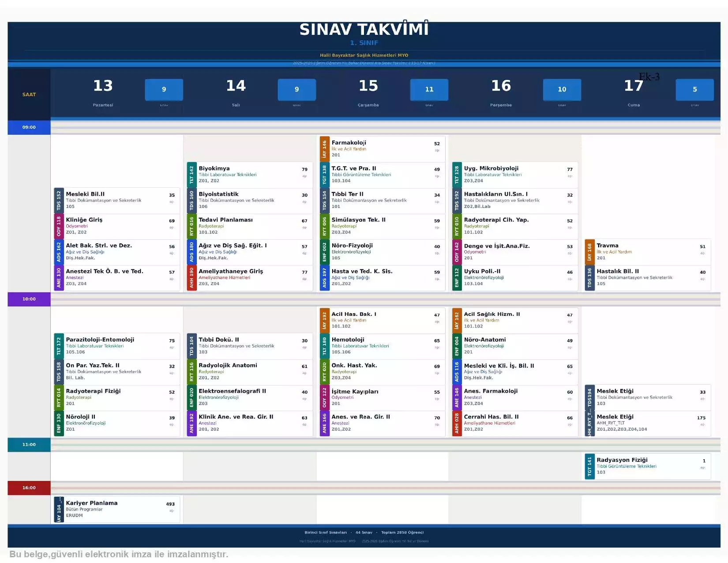Screen dimensions: 728x563
Task: Click the İAY 168 tag beside Travma
Action: 589,252
